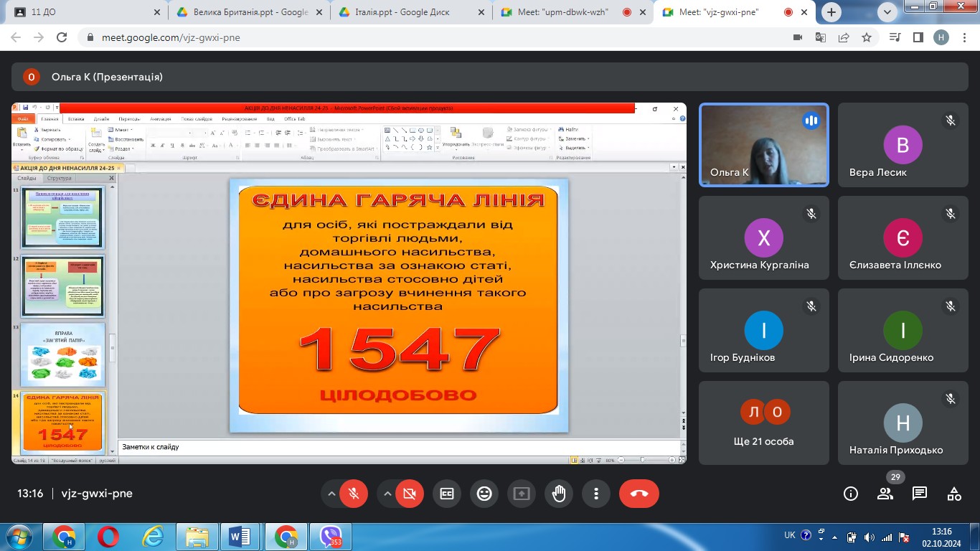Turn on the camera
The image size is (980, 551).
pyautogui.click(x=410, y=494)
